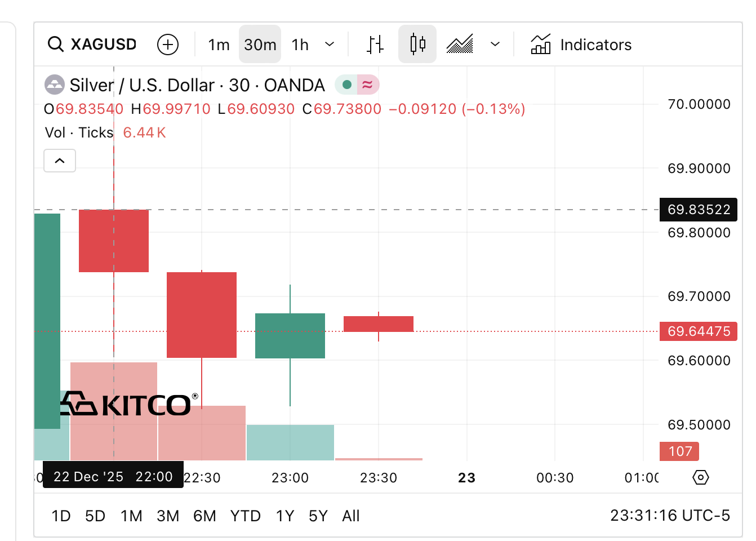
Task: Click the 23:31:16 UTC-5 timezone clock
Action: click(x=670, y=516)
